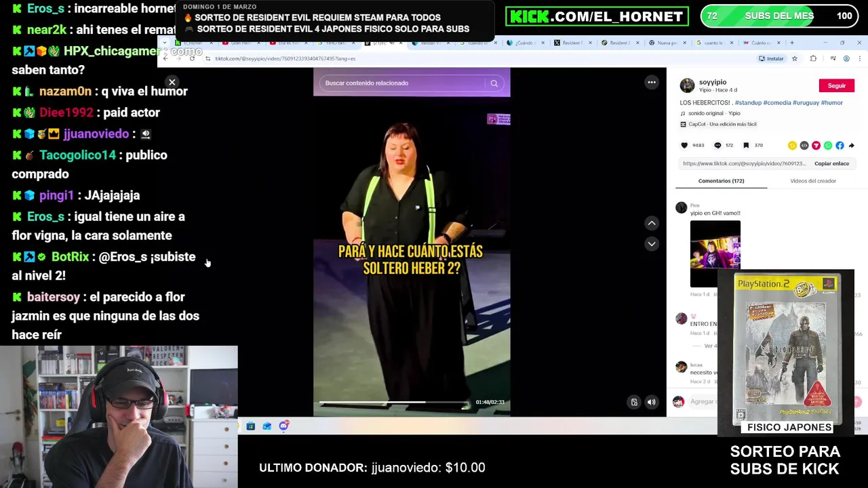Save the video with the bookmark icon
This screenshot has width=868, height=488.
747,145
